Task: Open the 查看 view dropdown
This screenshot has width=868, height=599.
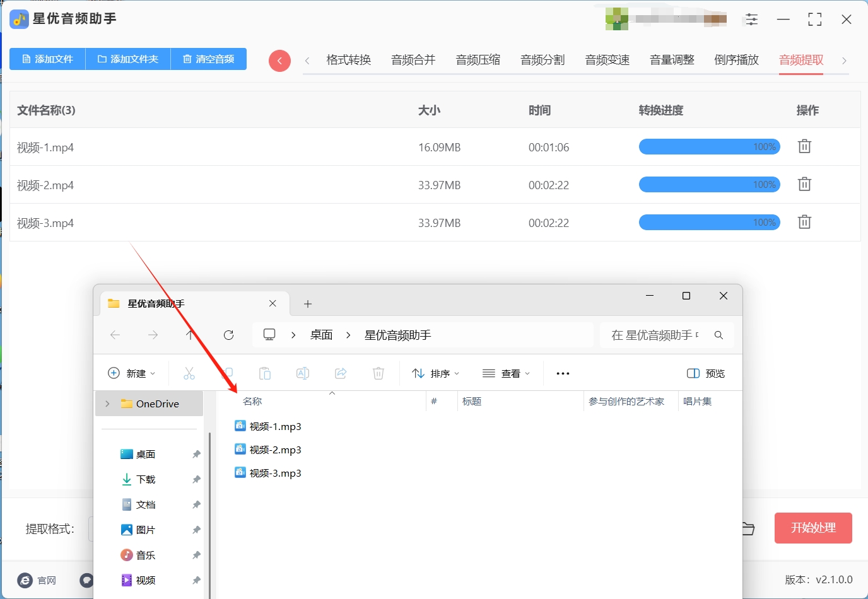Action: tap(507, 373)
